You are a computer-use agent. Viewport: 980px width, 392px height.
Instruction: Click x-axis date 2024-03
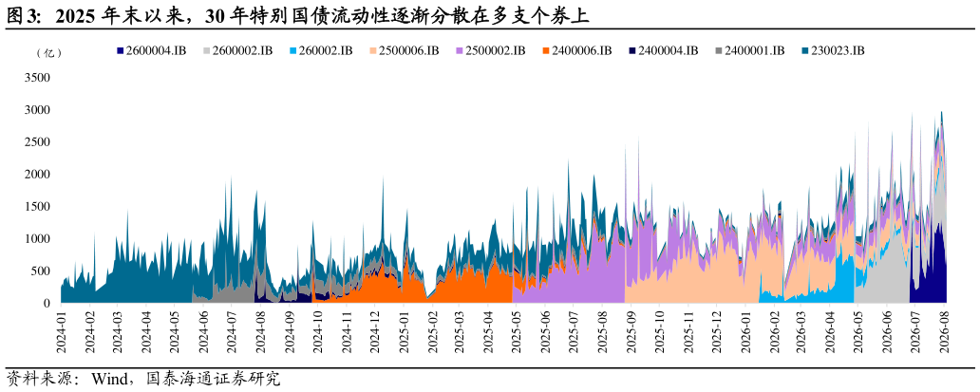118,334
